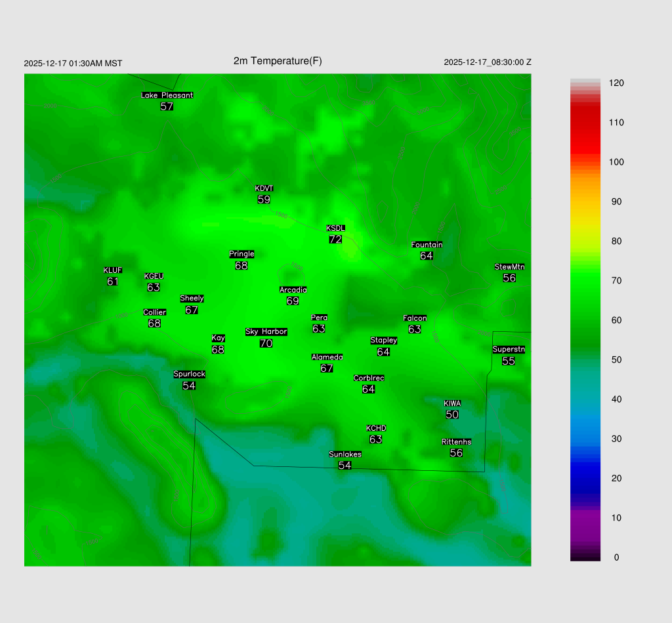Select the KDVT station temperature label

pyautogui.click(x=264, y=199)
